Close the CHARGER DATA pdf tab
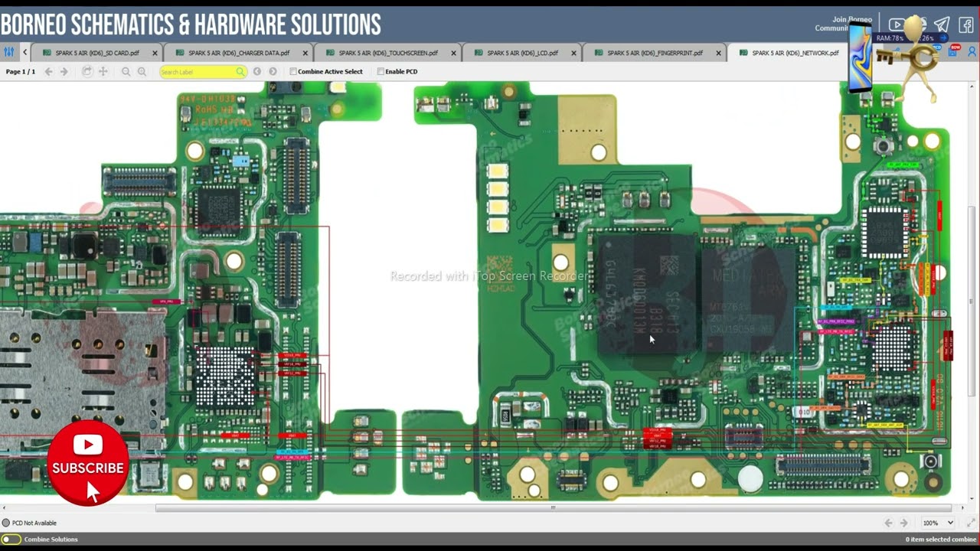The width and height of the screenshot is (980, 551). tap(305, 54)
